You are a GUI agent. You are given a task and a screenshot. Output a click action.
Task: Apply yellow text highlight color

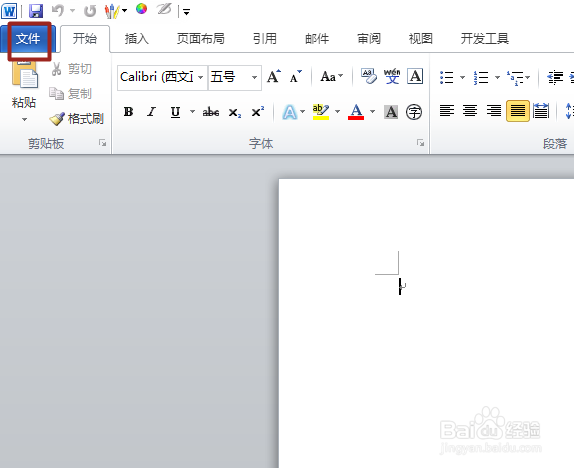(321, 112)
